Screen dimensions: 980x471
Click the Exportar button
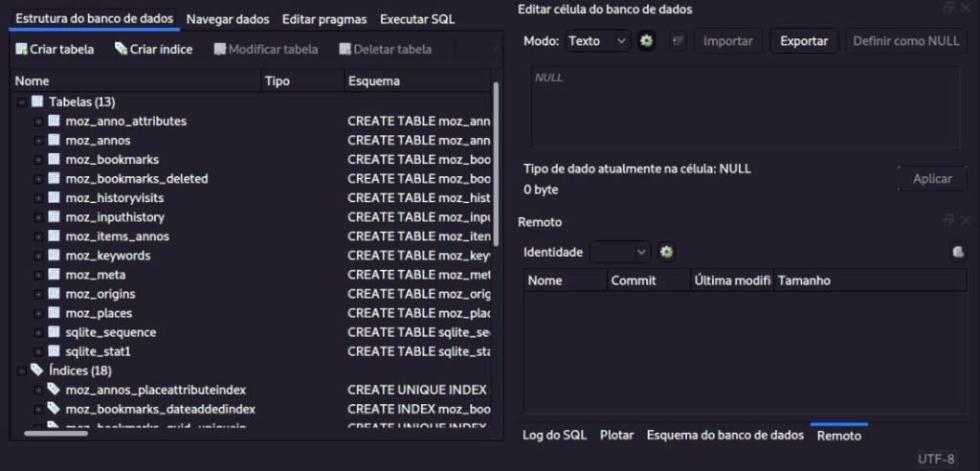pyautogui.click(x=804, y=41)
